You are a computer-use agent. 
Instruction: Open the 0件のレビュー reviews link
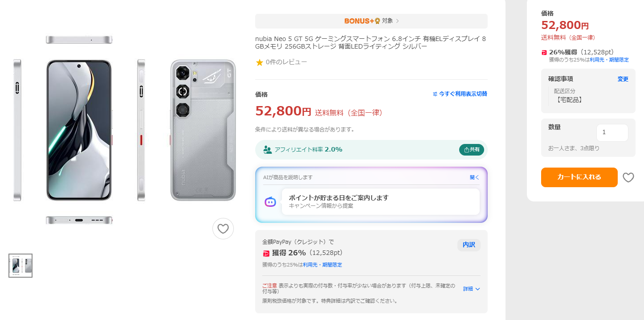pos(286,62)
